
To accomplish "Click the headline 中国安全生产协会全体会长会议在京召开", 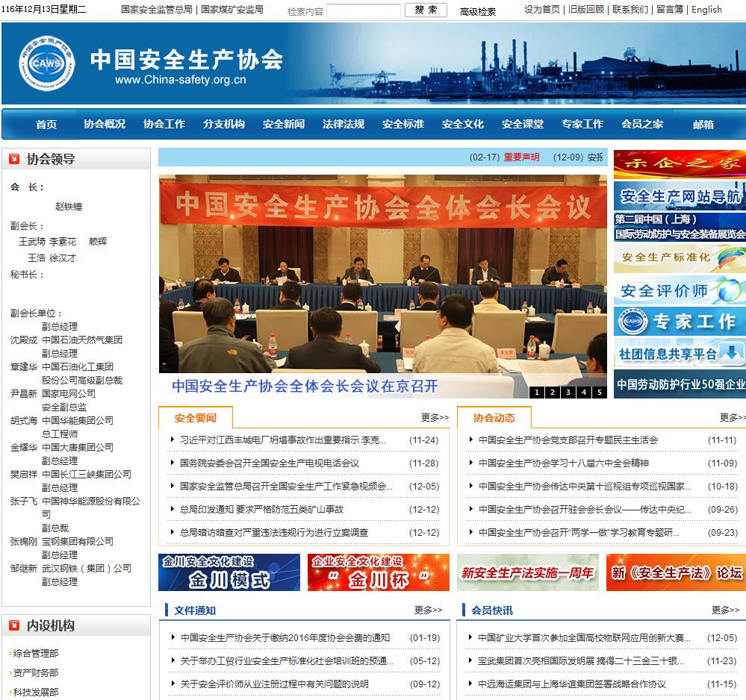I will 305,386.
